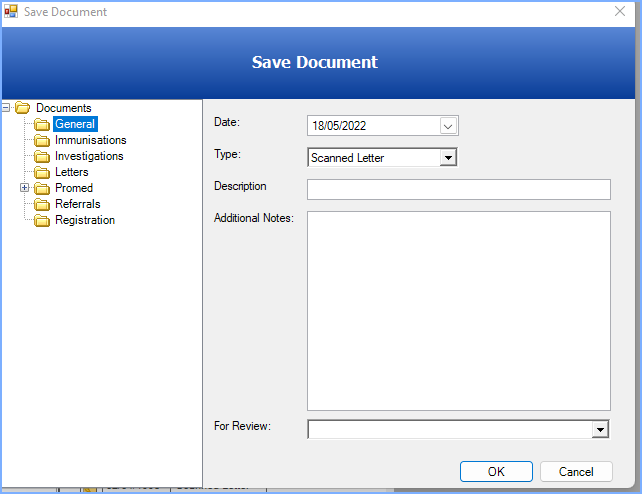
Task: Close the Save Document dialog window
Action: pyautogui.click(x=620, y=12)
